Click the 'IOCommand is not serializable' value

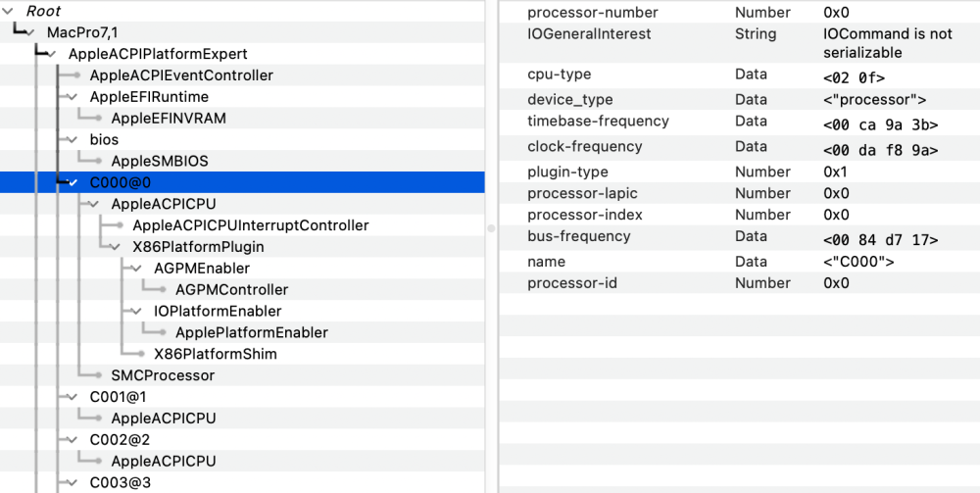click(x=888, y=43)
